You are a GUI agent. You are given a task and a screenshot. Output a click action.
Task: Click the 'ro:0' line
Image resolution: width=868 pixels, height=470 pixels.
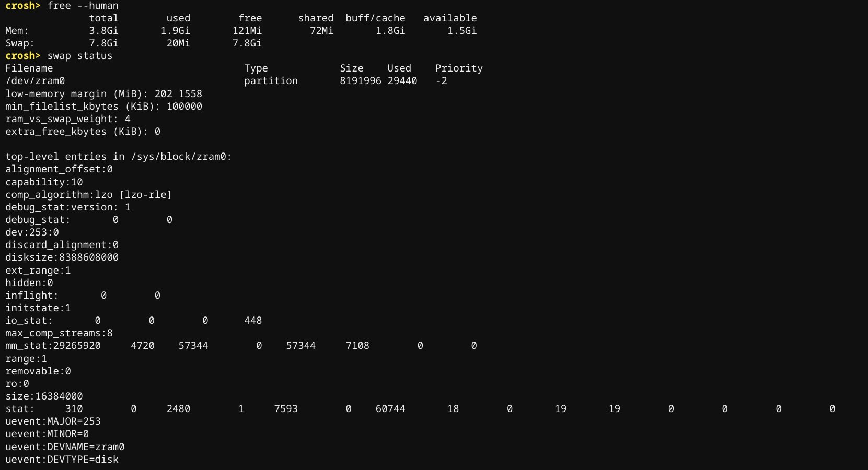click(17, 384)
